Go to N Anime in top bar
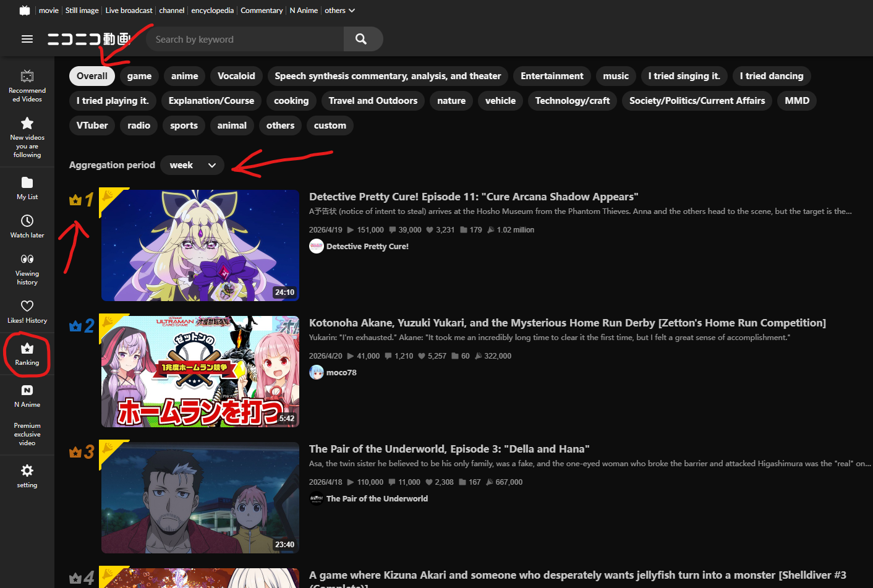Screen dimensions: 873x588 point(304,11)
